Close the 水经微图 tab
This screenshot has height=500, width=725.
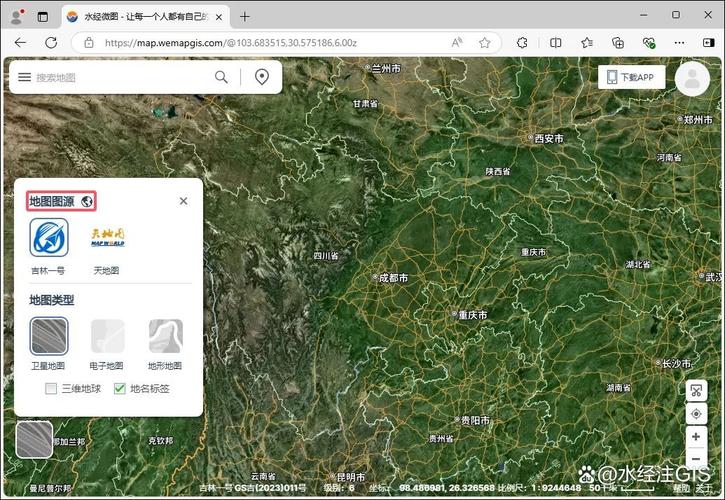(219, 17)
